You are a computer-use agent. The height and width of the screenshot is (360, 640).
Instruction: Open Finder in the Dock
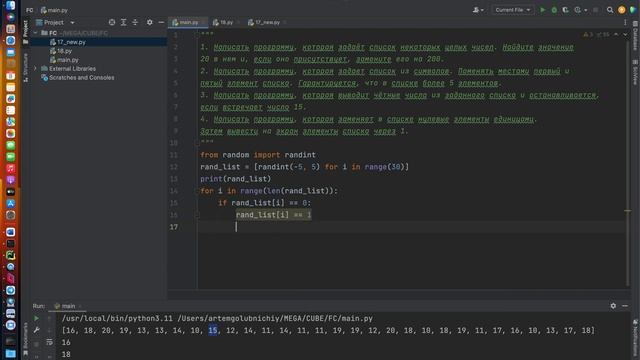(11, 5)
